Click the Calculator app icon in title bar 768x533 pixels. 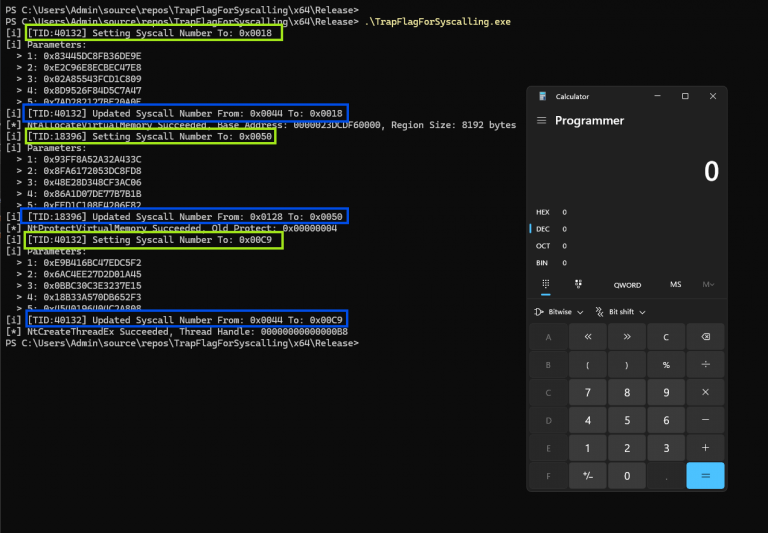click(x=542, y=96)
